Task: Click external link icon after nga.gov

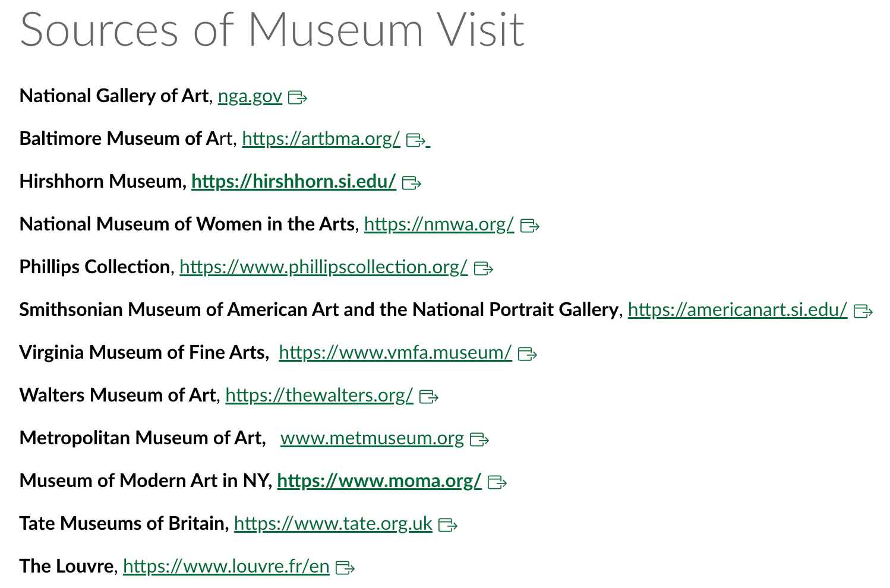Action: [x=298, y=97]
